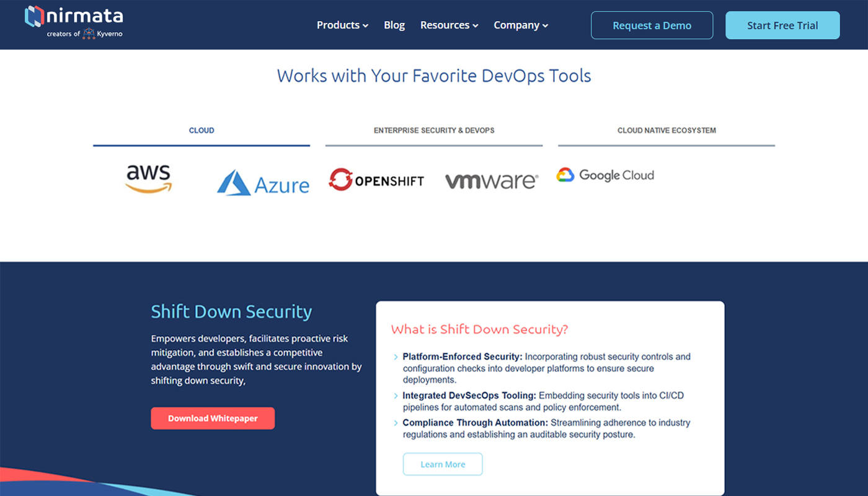The height and width of the screenshot is (496, 868).
Task: Select the AWS logo
Action: [148, 179]
